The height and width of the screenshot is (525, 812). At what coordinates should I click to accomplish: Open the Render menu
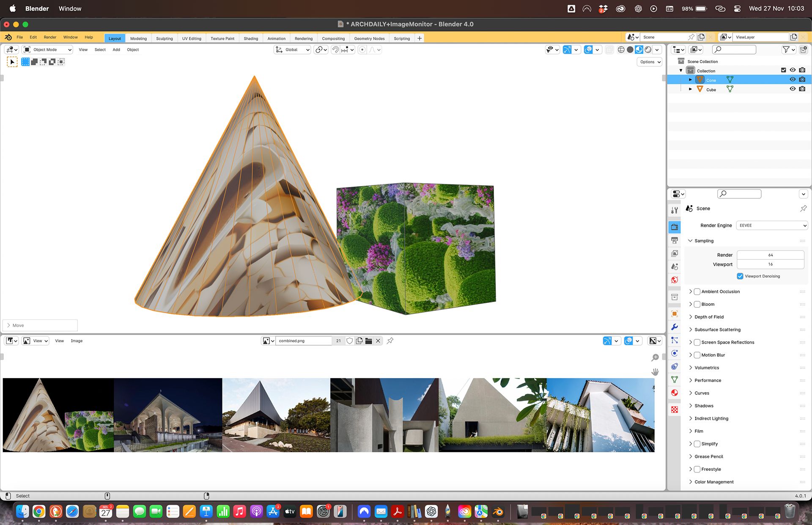point(50,37)
